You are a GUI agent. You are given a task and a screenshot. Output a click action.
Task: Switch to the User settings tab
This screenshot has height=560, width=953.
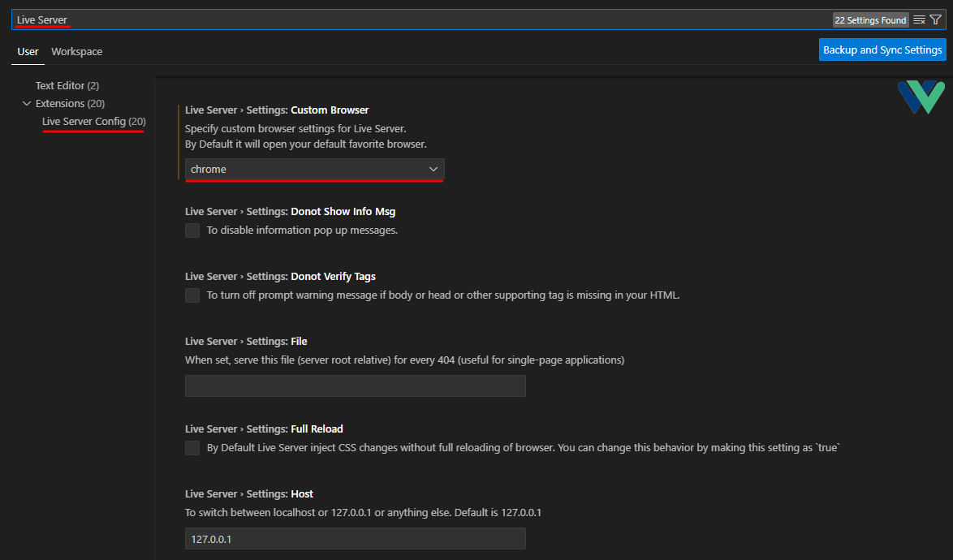click(x=28, y=52)
